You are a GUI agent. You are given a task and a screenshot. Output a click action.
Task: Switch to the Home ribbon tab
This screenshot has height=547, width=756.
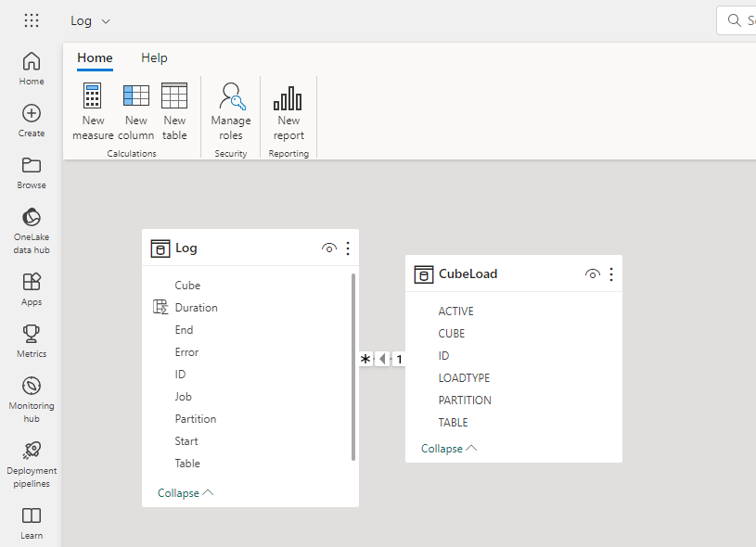click(95, 57)
